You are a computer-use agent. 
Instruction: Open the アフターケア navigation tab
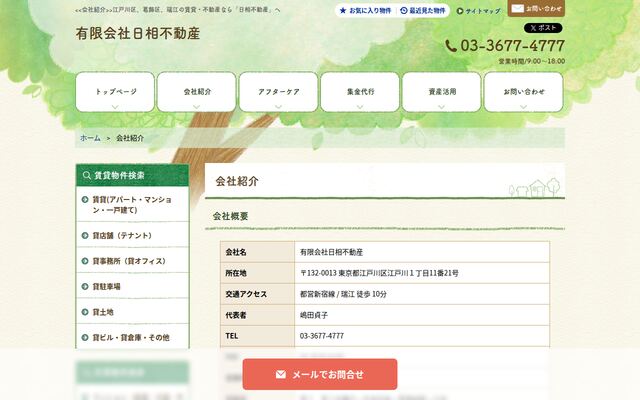(x=278, y=92)
